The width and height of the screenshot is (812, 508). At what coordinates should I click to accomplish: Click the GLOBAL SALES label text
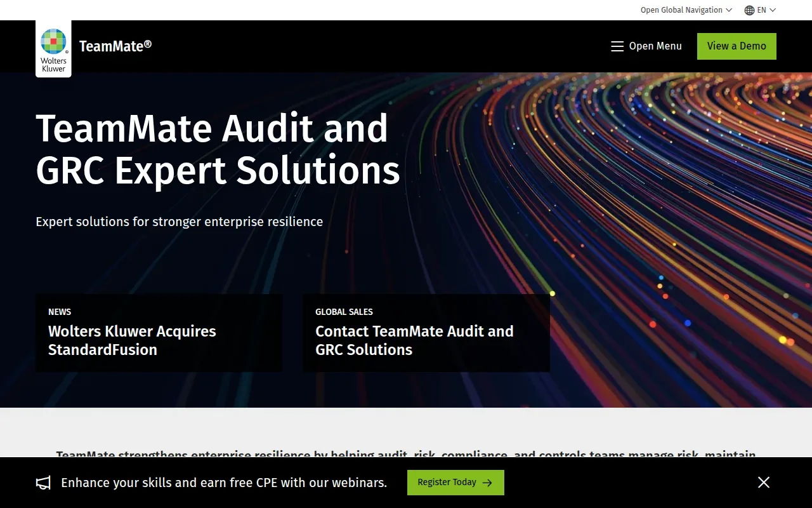(344, 312)
